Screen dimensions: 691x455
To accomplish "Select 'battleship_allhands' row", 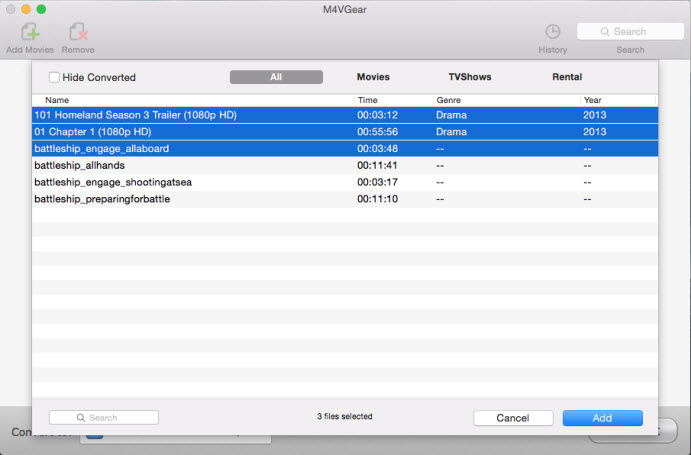I will tap(345, 165).
